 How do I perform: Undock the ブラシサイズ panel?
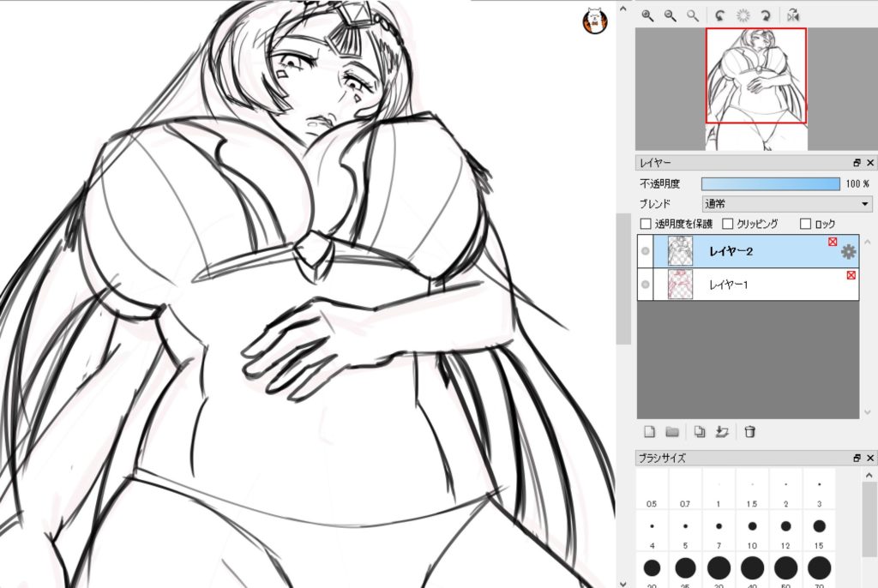[857, 459]
